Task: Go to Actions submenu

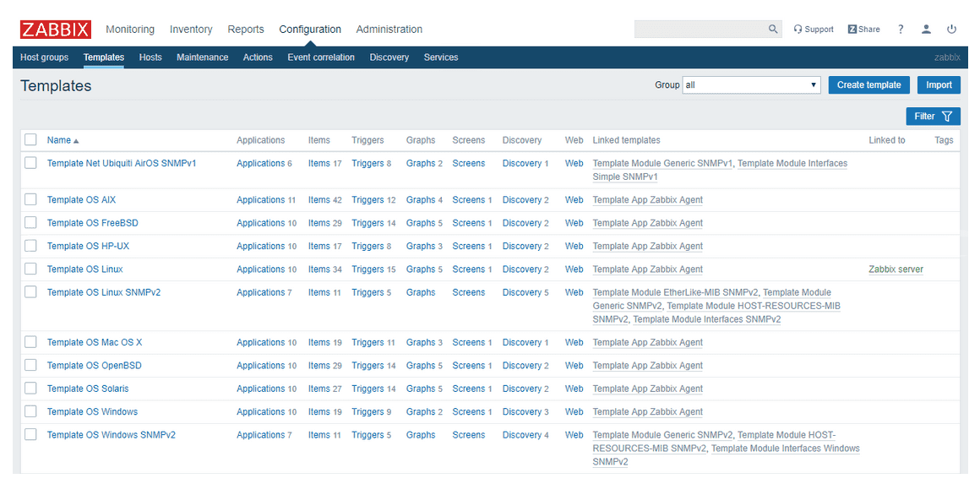Action: 259,57
